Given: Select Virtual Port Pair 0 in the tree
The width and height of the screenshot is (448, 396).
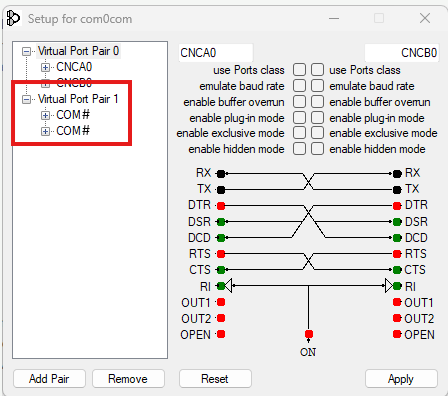Looking at the screenshot, I should (x=78, y=51).
